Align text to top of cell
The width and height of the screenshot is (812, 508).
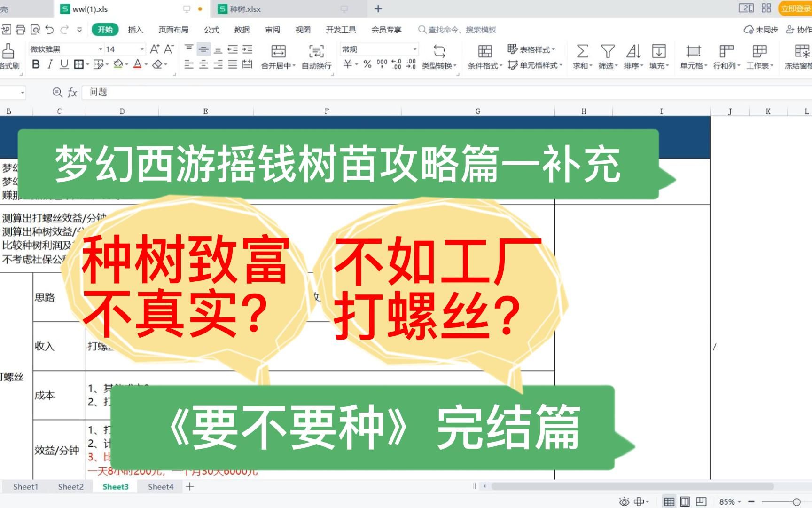(189, 48)
